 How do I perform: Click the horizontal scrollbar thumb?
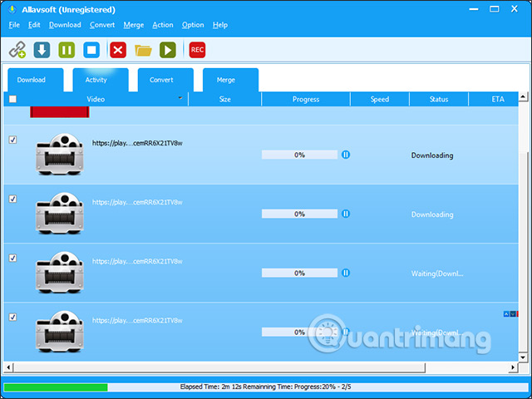(x=219, y=367)
